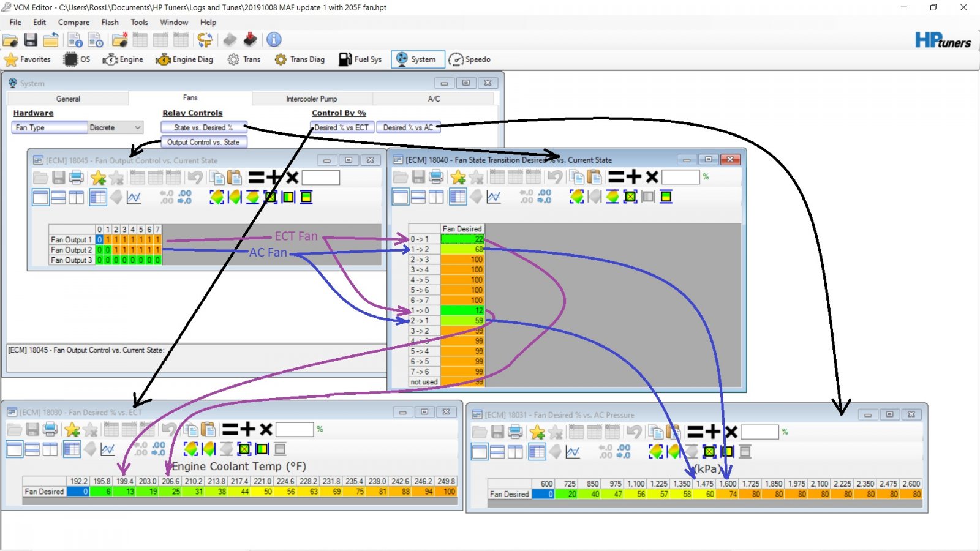The image size is (980, 551).
Task: Show graph view in Fan Output Control window
Action: click(134, 197)
